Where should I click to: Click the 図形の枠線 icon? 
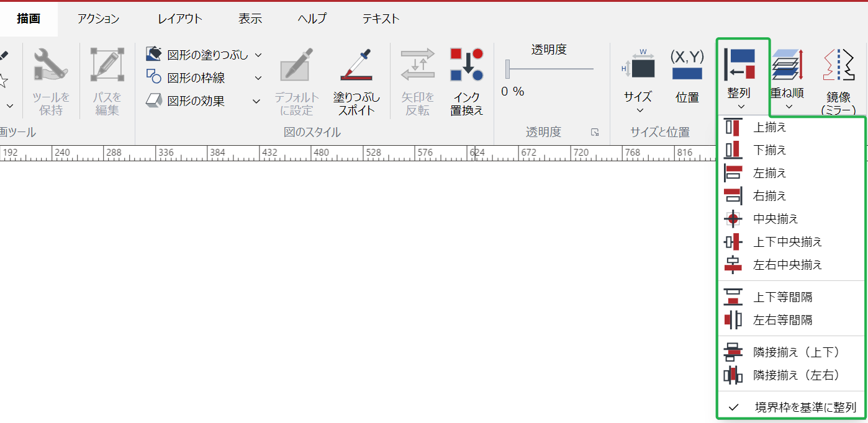(x=154, y=78)
